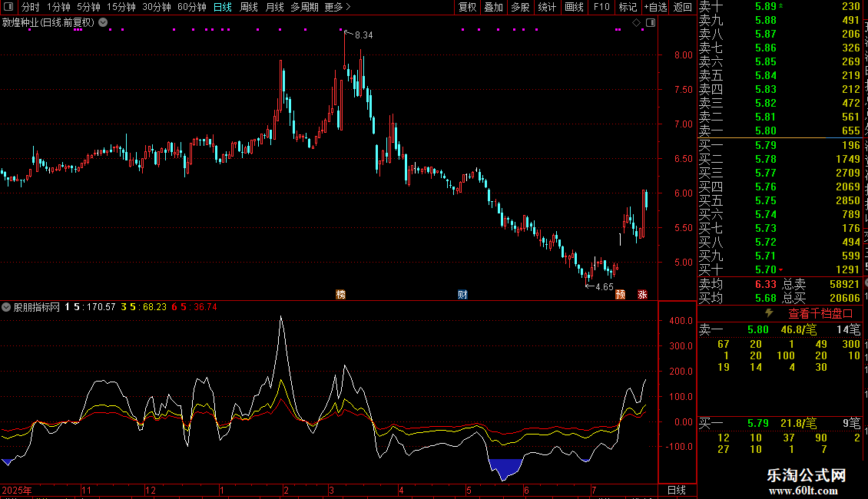
Task: Click the 46.8/笔 sell queue detail
Action: [x=799, y=329]
